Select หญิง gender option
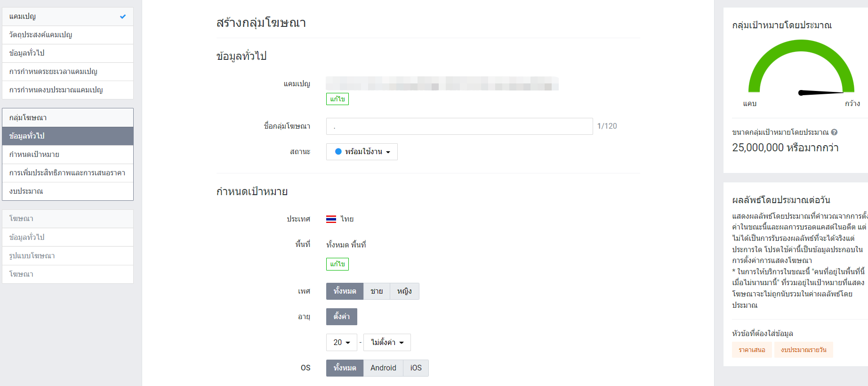Image resolution: width=868 pixels, height=386 pixels. point(404,291)
